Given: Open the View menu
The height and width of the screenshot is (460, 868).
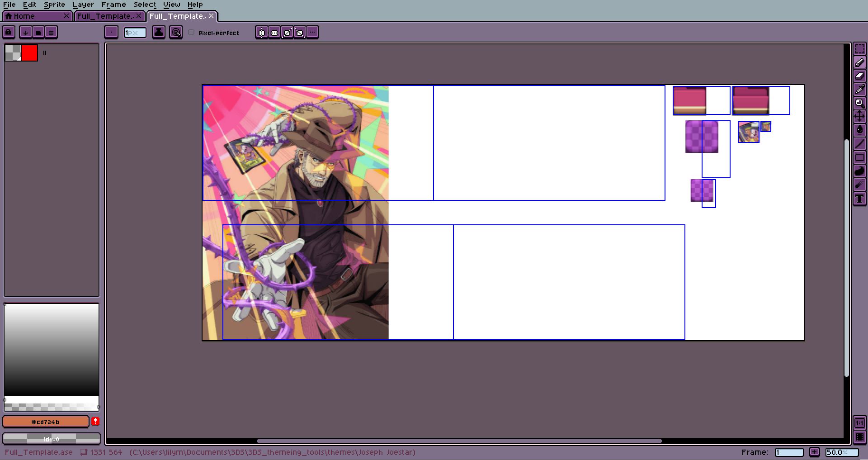Looking at the screenshot, I should tap(172, 5).
